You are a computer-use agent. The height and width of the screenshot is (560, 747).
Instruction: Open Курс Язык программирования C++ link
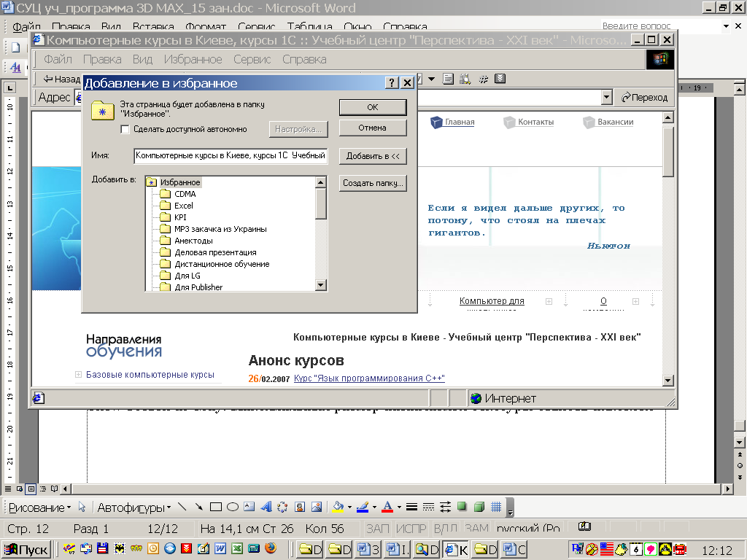(x=369, y=378)
